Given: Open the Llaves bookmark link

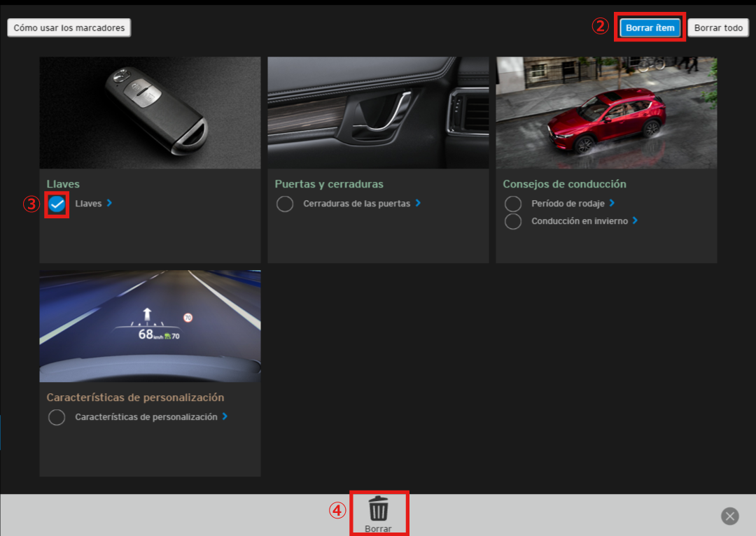Looking at the screenshot, I should point(88,204).
